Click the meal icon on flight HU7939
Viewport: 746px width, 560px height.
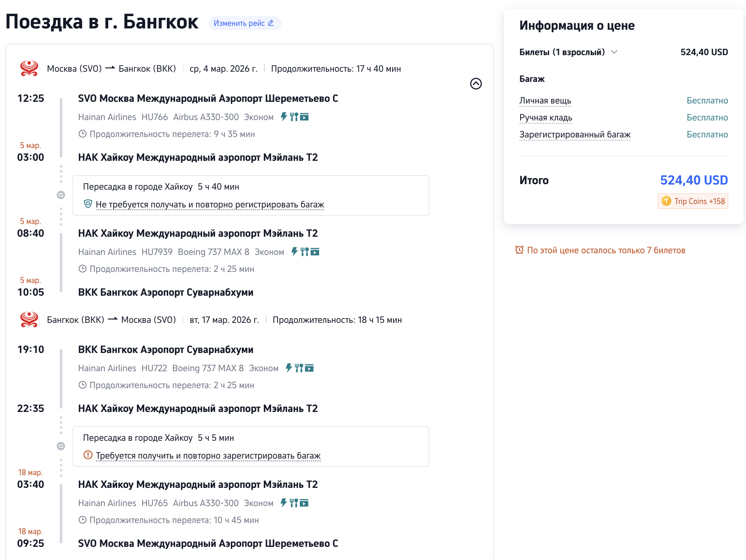pyautogui.click(x=304, y=252)
